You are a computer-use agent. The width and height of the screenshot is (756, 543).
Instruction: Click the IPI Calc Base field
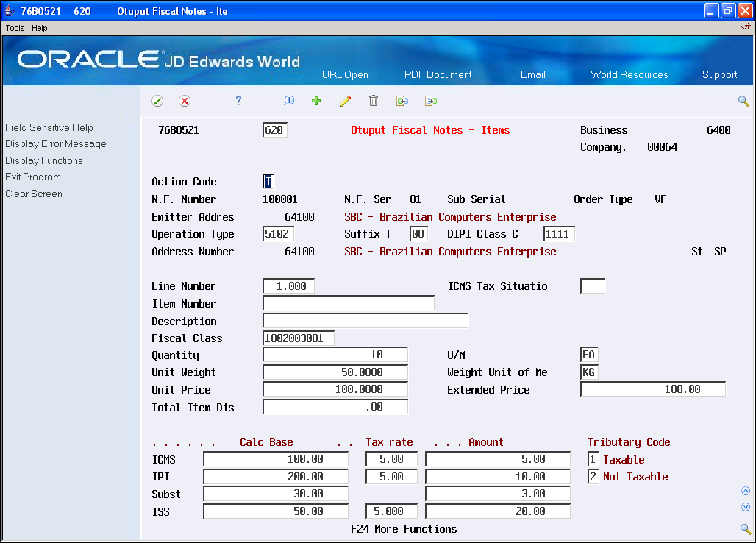pos(276,477)
